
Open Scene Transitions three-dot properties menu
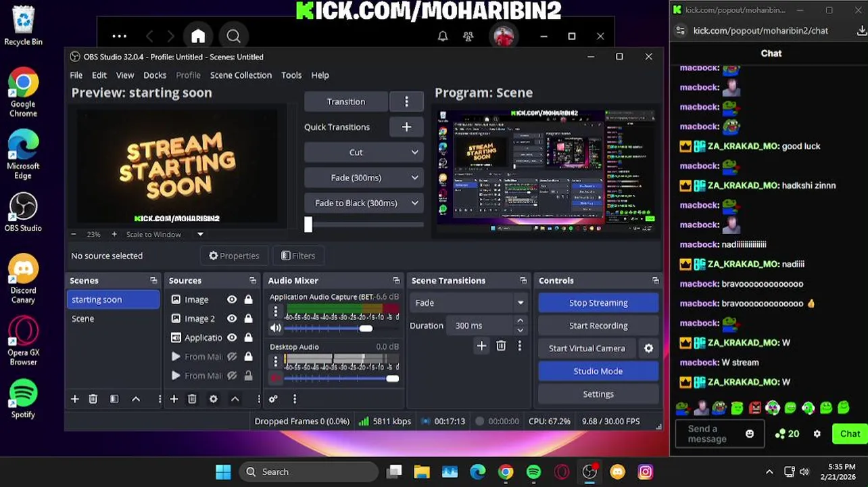[519, 346]
